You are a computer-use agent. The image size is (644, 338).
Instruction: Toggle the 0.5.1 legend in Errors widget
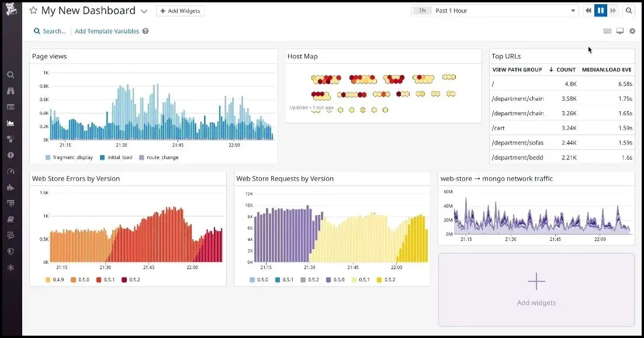click(106, 280)
